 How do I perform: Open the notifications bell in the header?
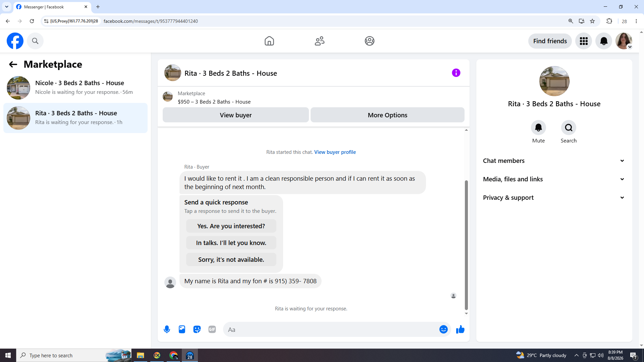click(604, 41)
